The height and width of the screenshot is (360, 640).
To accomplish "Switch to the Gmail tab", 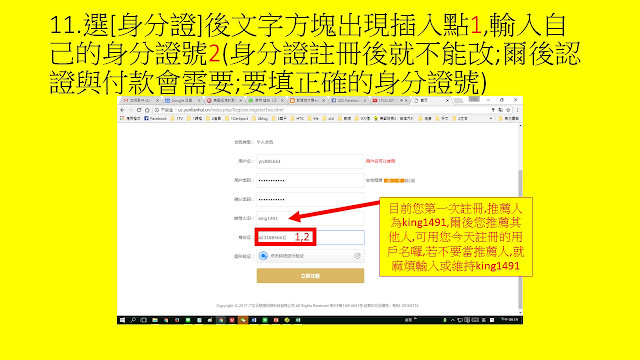I will pyautogui.click(x=139, y=100).
